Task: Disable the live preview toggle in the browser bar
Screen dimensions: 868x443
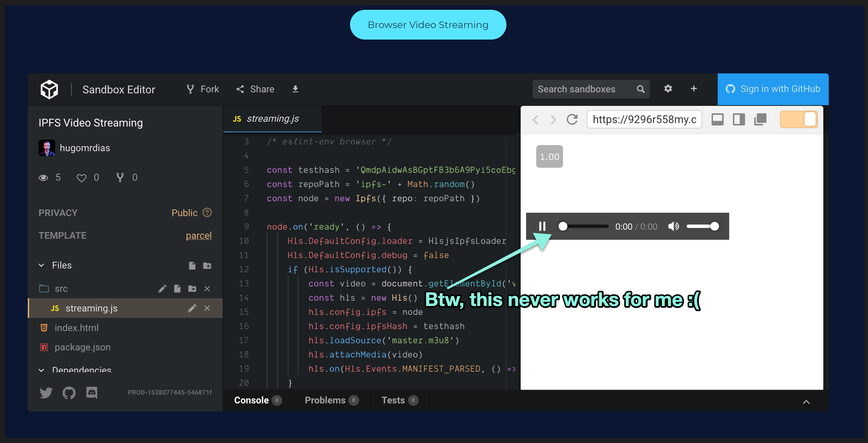Action: [799, 119]
